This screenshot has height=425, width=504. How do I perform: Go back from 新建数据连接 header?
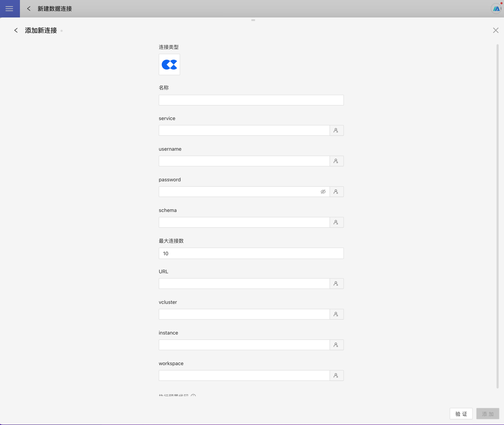[x=29, y=9]
